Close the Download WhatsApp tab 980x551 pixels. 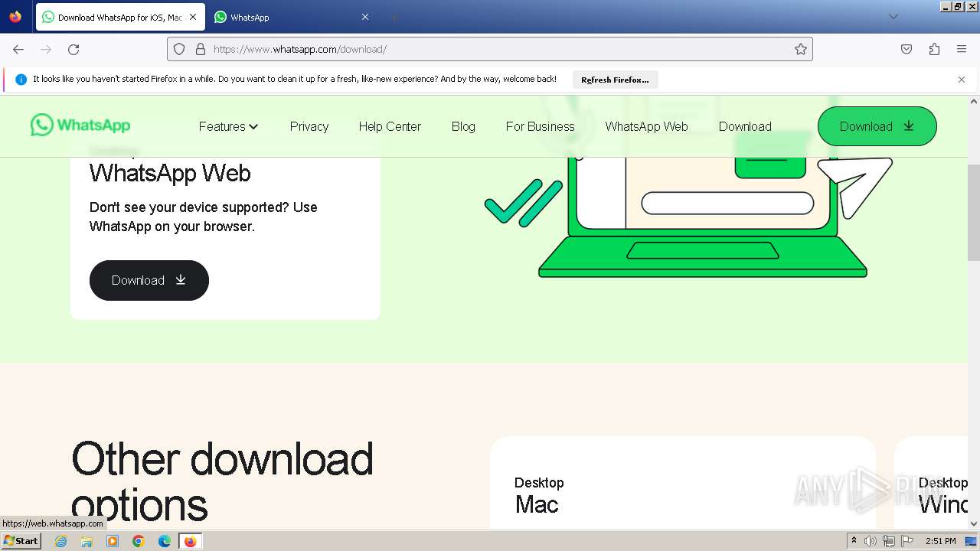(x=192, y=17)
